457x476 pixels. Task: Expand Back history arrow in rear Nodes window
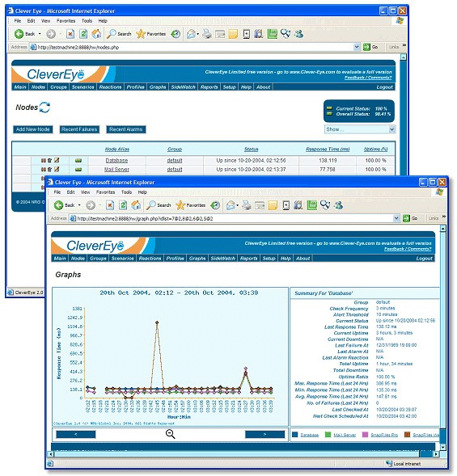[x=40, y=34]
